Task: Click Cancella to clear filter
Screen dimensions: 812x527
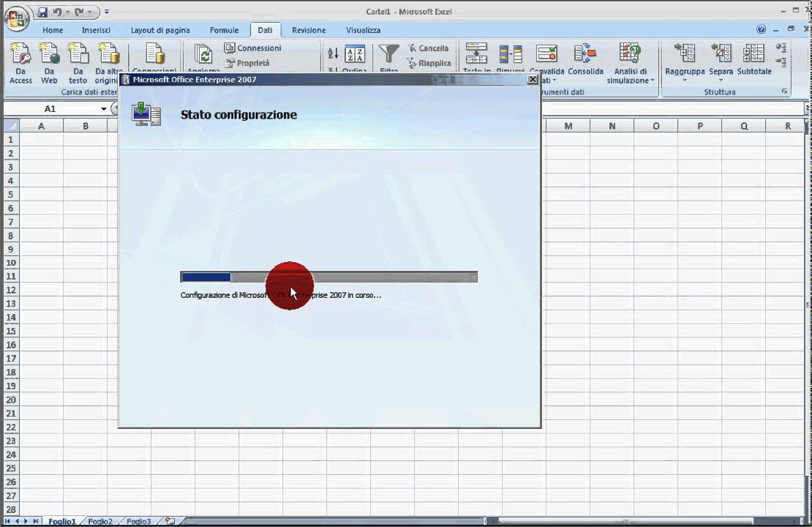Action: coord(428,48)
